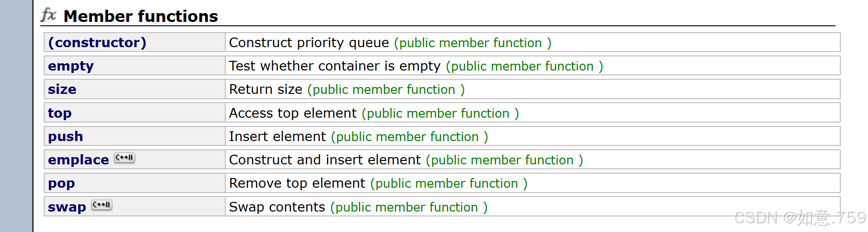
Task: Open the pop member function link
Action: point(61,183)
